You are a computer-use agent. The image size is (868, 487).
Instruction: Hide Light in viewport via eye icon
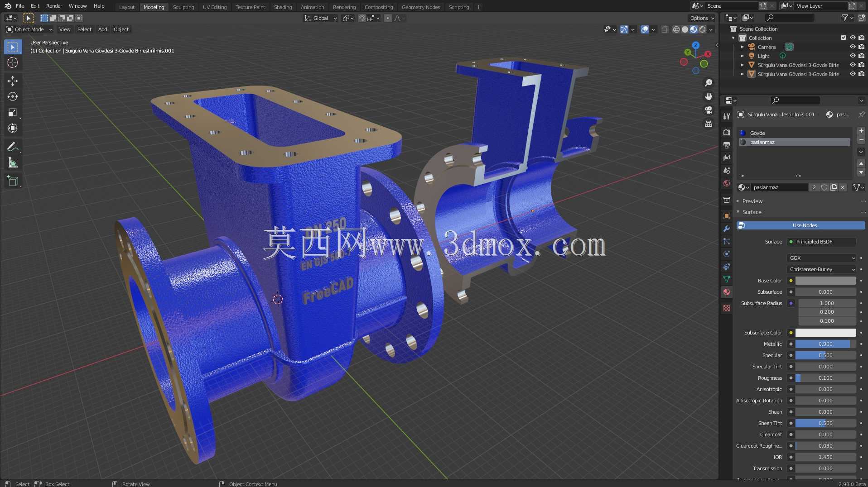point(852,56)
